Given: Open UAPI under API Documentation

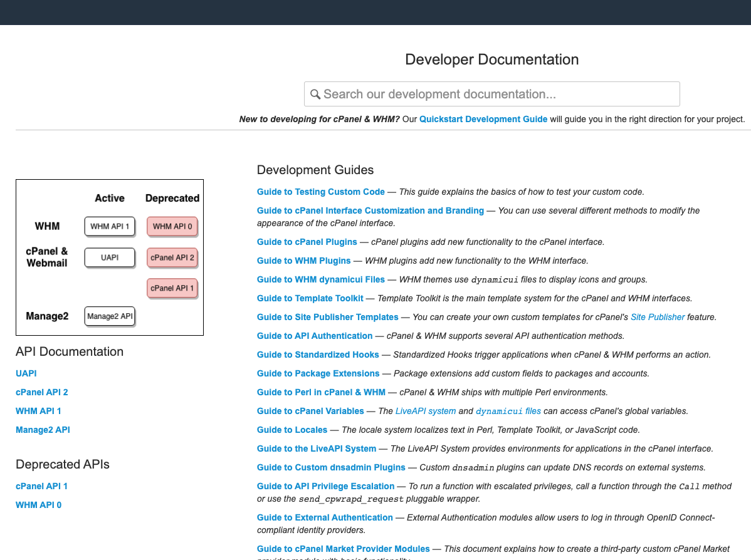Looking at the screenshot, I should coord(26,373).
